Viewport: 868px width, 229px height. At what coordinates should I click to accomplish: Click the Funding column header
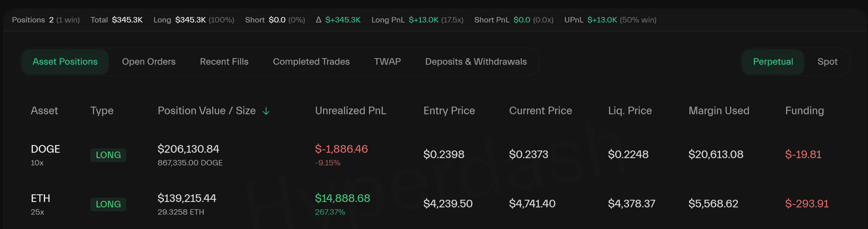804,111
